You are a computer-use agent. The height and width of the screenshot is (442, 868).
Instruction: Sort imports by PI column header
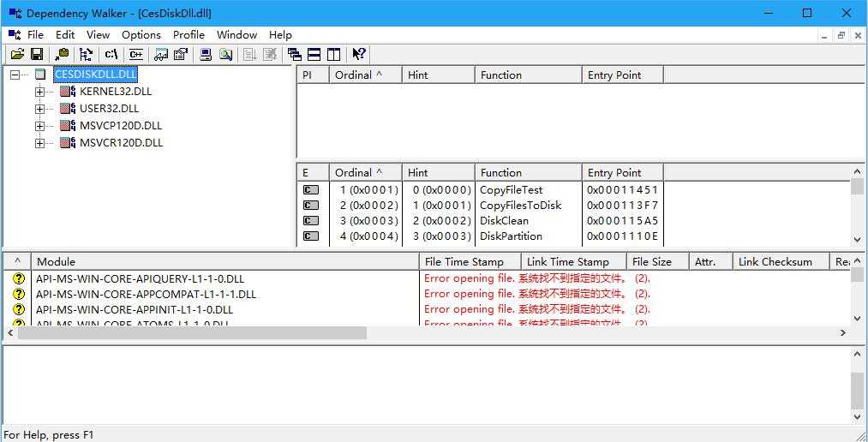(x=314, y=75)
